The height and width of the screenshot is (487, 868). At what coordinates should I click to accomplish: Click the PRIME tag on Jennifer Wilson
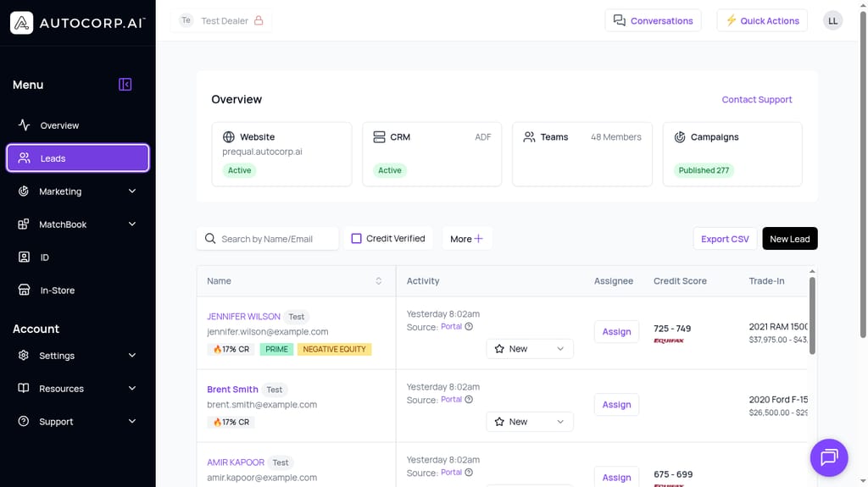pyautogui.click(x=277, y=349)
